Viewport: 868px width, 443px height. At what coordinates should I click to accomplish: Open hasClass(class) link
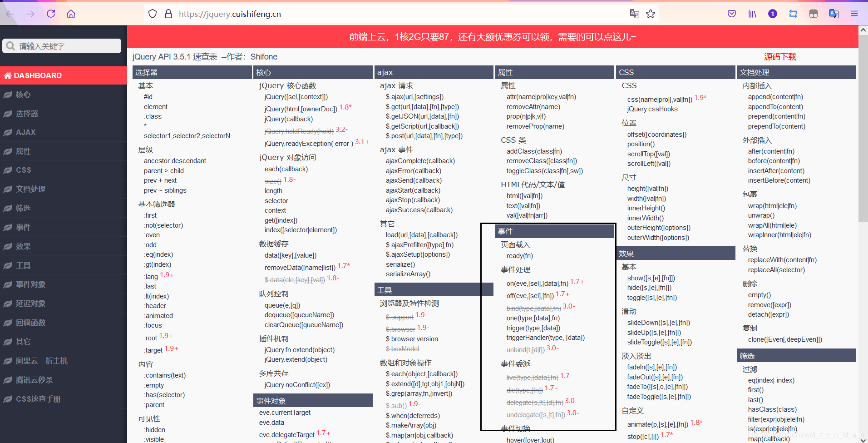(x=772, y=409)
